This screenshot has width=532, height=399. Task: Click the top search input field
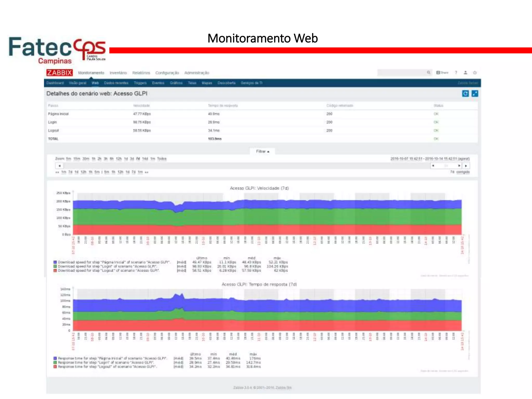pos(401,73)
